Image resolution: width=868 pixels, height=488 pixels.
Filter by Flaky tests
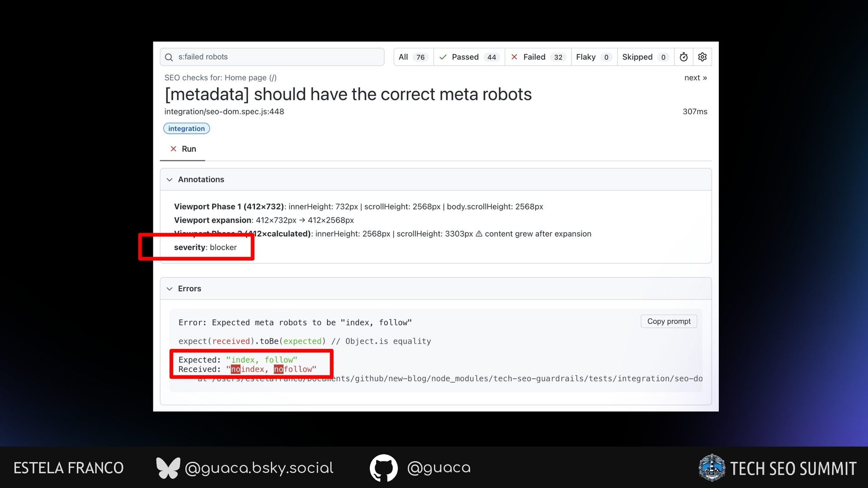[594, 57]
